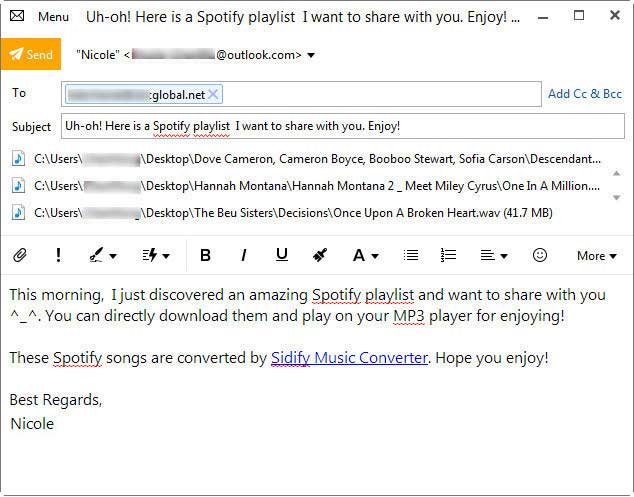Click The Beu Sisters attachment path row
The height and width of the screenshot is (497, 634).
(293, 213)
